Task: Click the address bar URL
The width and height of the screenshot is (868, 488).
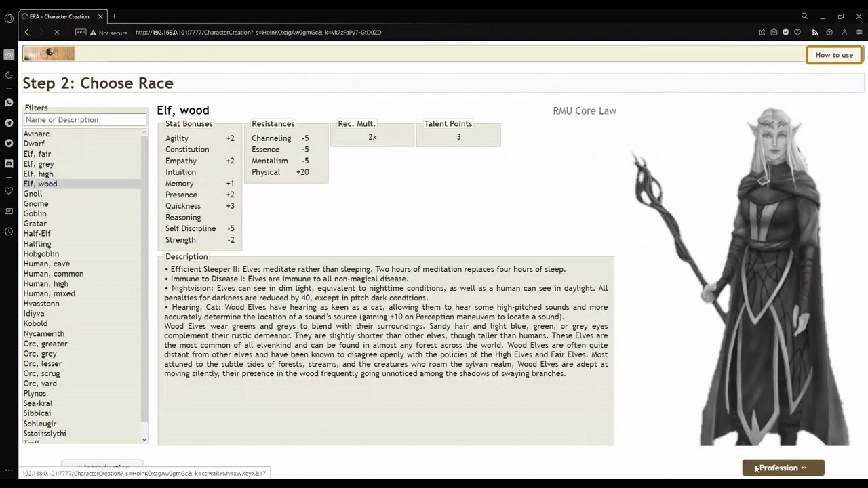Action: [258, 32]
